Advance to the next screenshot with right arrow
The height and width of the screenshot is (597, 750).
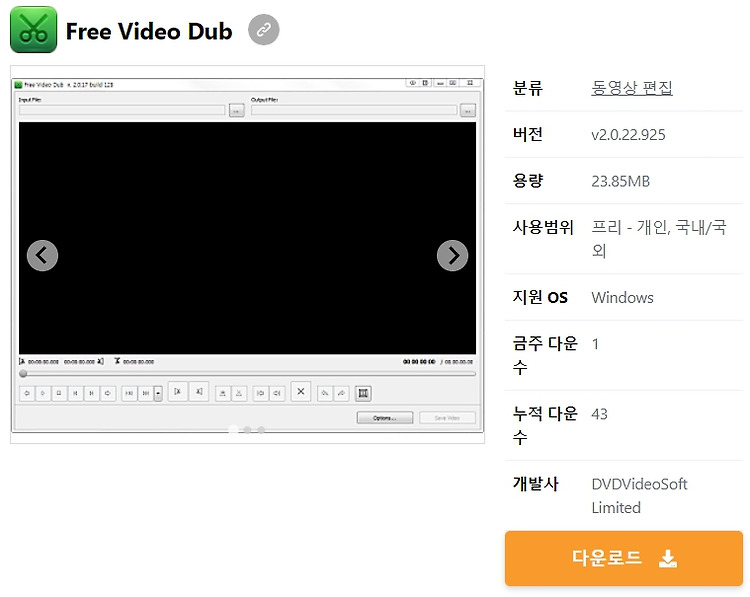pyautogui.click(x=452, y=255)
